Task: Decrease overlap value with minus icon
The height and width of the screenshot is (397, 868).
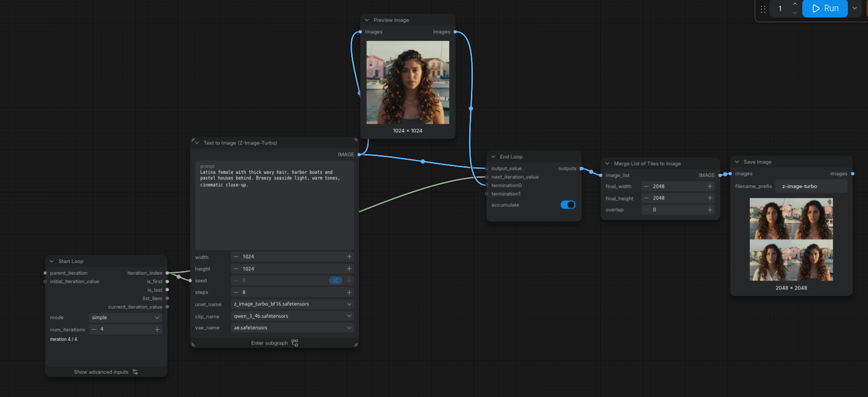Action: coord(646,210)
